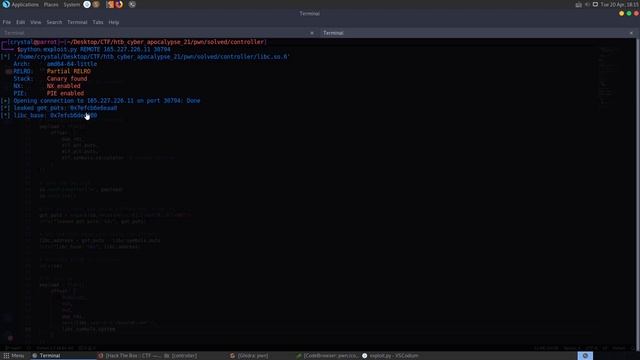The width and height of the screenshot is (640, 360).
Task: Click the terminal vertical scrollbar
Action: pyautogui.click(x=638, y=194)
